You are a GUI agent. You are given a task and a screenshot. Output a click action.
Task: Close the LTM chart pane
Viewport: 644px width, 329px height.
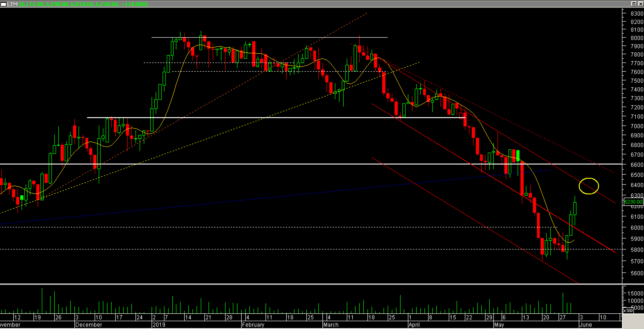[640, 3]
